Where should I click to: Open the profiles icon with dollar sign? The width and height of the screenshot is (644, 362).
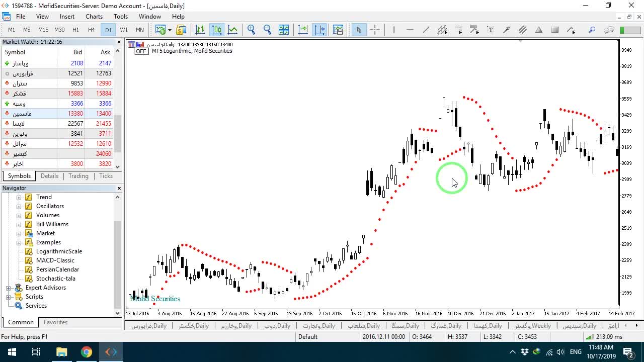181,30
